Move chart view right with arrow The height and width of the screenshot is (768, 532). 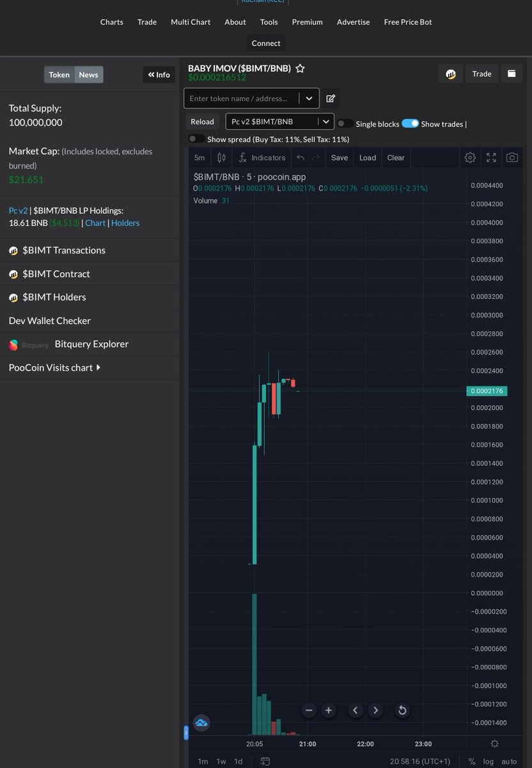[x=375, y=710]
